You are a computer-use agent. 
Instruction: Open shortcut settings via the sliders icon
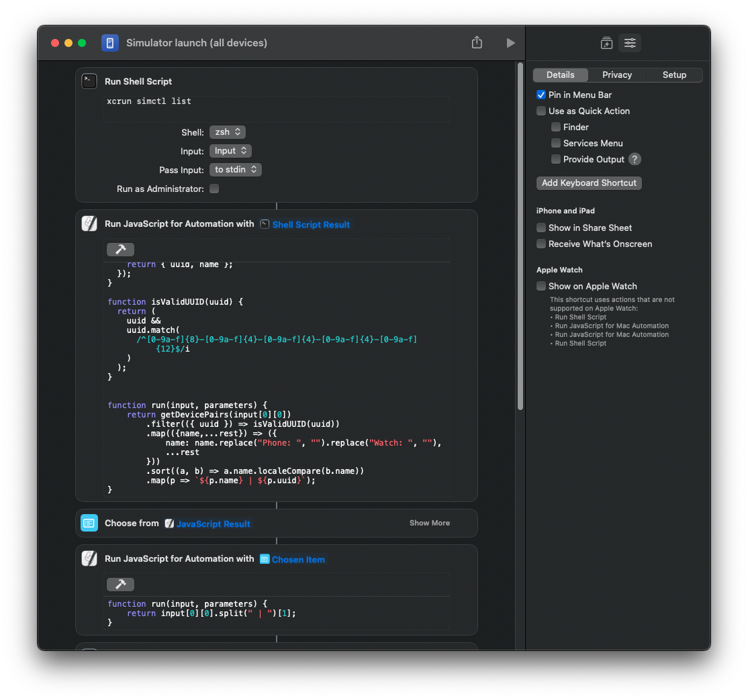coord(630,42)
